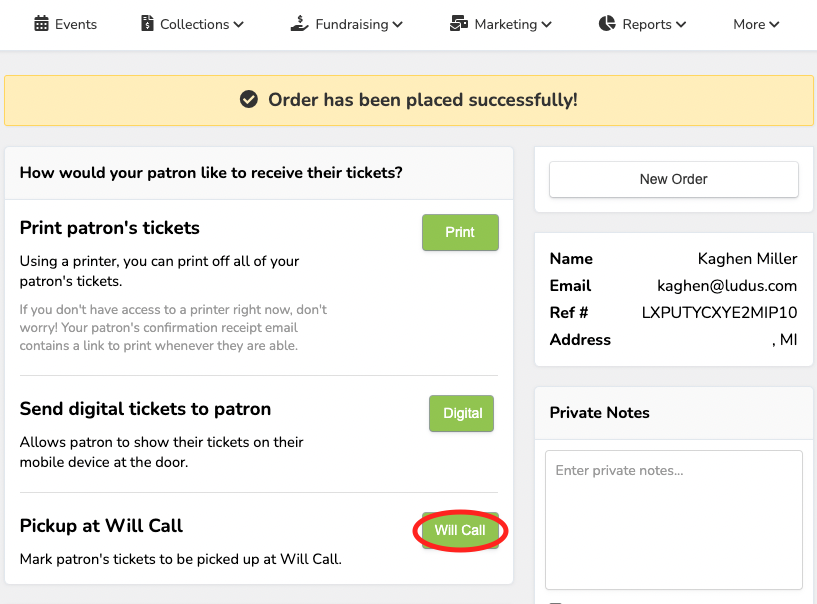Click the Events calendar icon
This screenshot has height=604, width=817.
coord(41,24)
